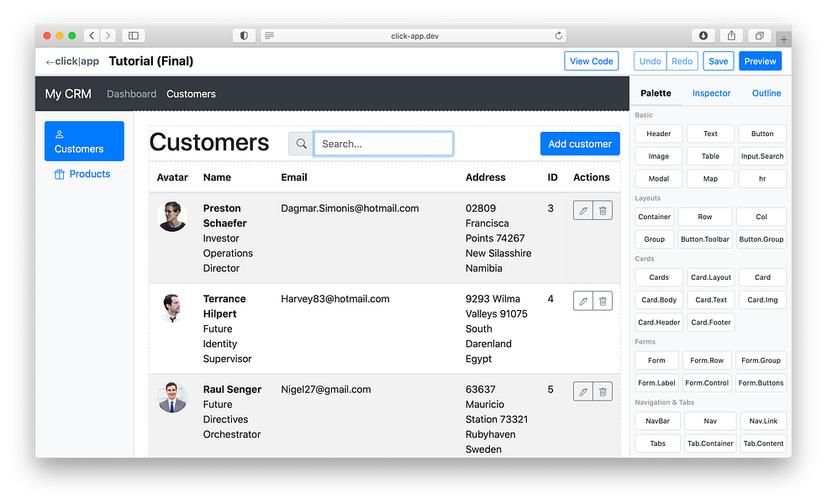Switch to the Inspector tab

point(711,93)
